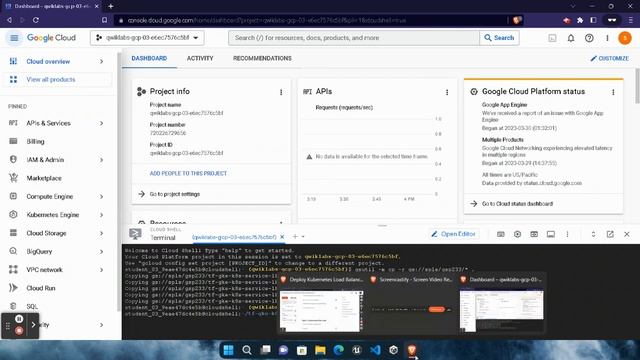
Task: Open Microsoft Edge from the taskbar
Action: [338, 350]
